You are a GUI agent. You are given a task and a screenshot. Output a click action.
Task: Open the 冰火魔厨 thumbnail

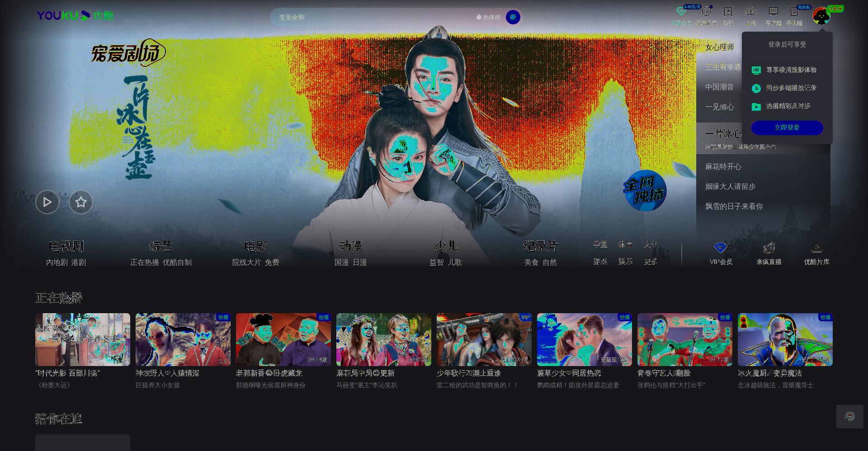(x=785, y=339)
